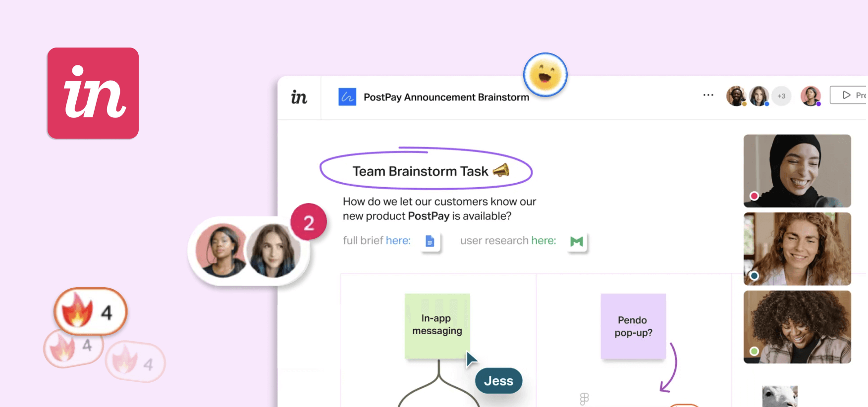Click the red notification badge showing 2

[309, 222]
